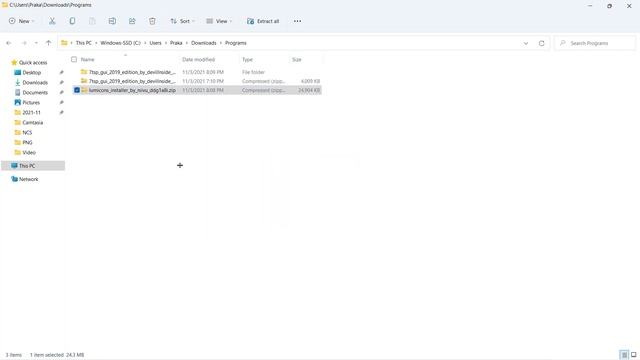Open the PNG folder shortcut
Viewport: 640px width, 360px height.
tap(27, 142)
